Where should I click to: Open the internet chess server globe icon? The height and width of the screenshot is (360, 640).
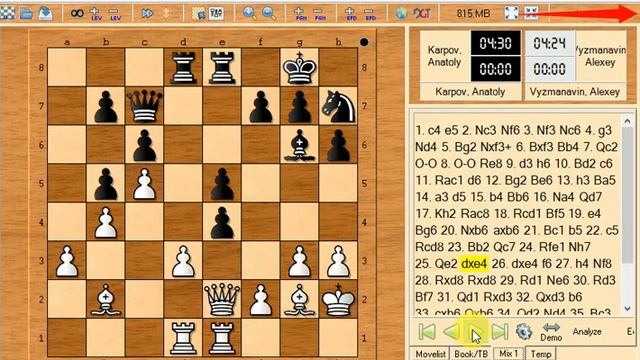click(401, 13)
